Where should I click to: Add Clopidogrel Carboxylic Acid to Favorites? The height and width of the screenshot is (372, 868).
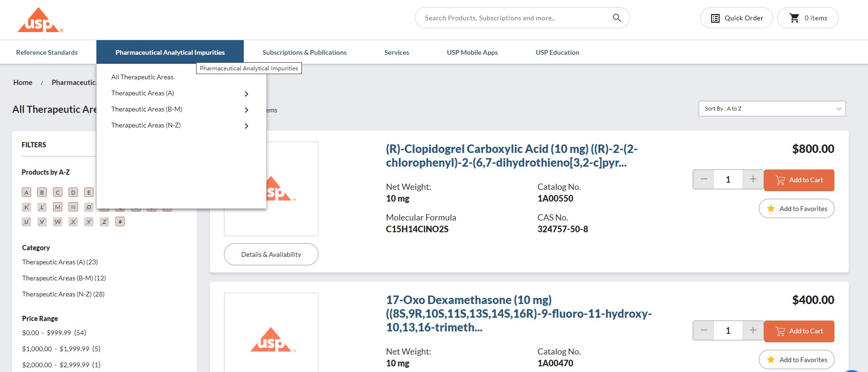(x=796, y=208)
